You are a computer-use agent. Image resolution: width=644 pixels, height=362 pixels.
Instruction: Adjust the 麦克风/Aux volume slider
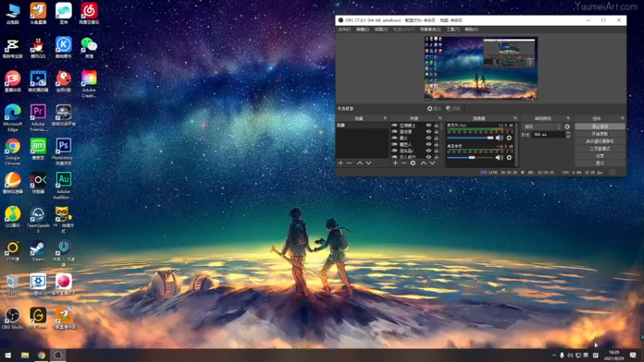click(x=470, y=138)
